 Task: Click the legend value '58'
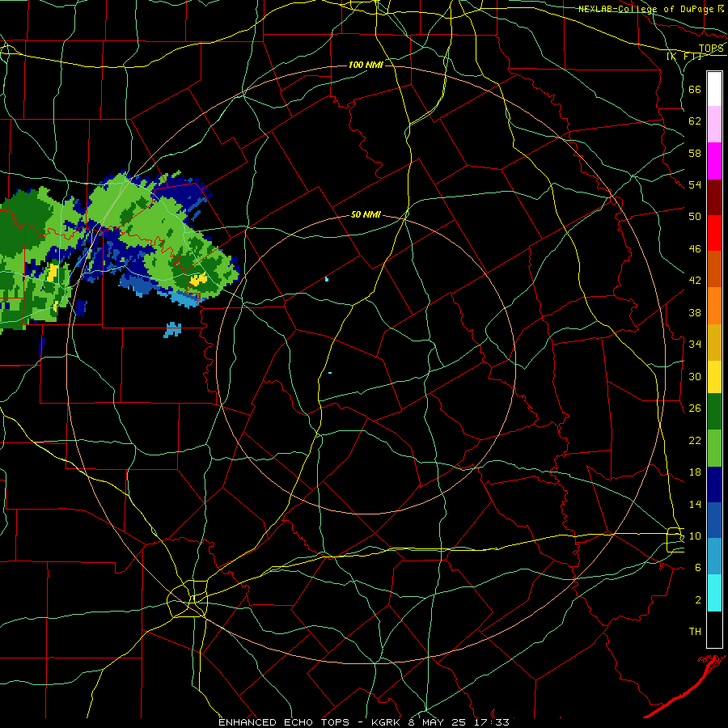[695, 154]
